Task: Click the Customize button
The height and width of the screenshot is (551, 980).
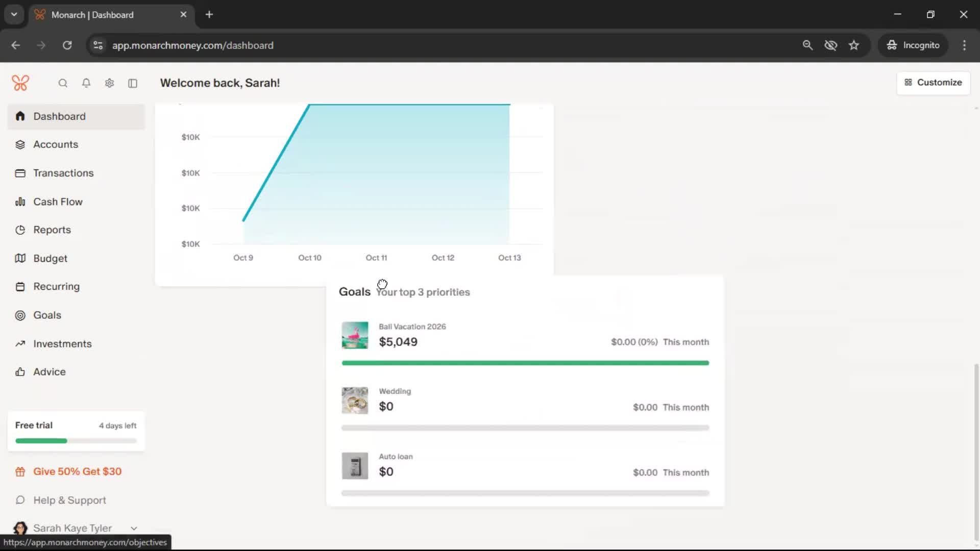Action: coord(933,83)
